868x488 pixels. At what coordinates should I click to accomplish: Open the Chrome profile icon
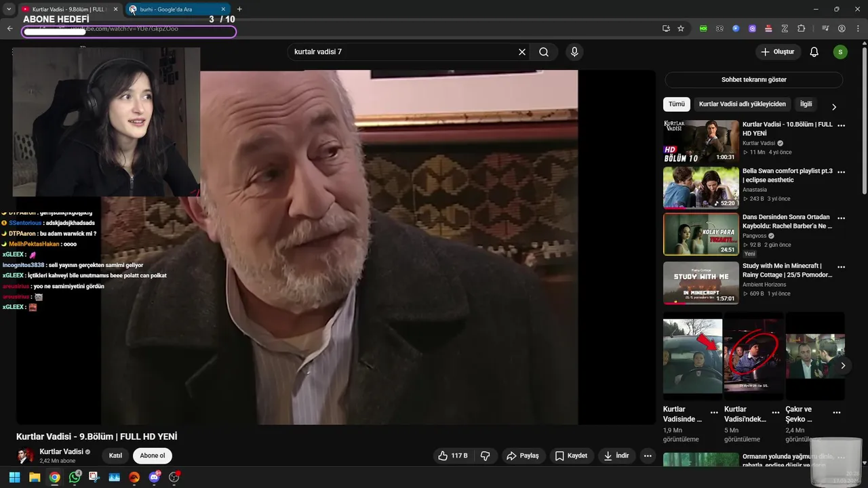(842, 28)
